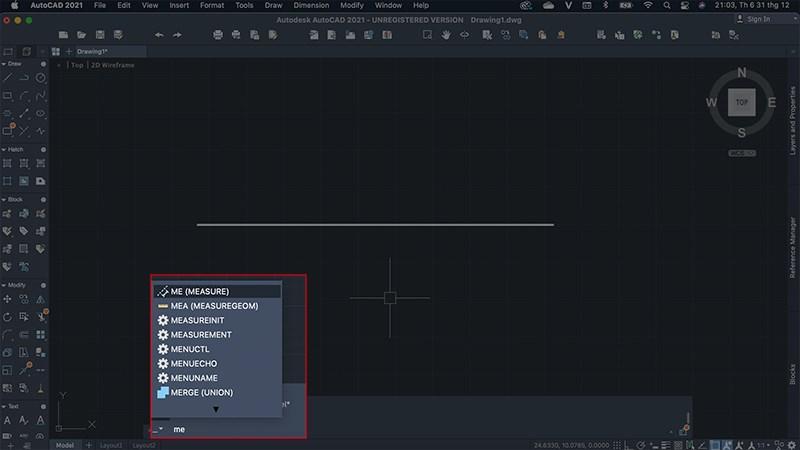
Task: Toggle ortho mode in status bar
Action: (629, 445)
